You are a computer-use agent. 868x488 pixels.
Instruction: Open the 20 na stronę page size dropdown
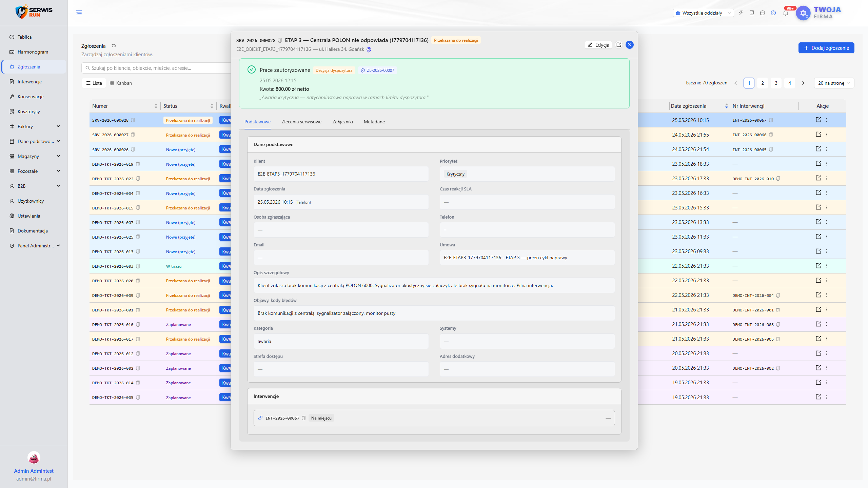pos(834,83)
